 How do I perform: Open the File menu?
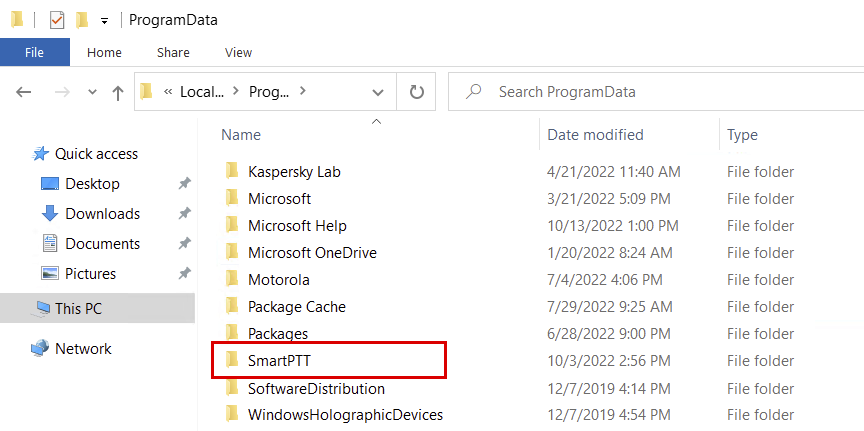(x=35, y=52)
